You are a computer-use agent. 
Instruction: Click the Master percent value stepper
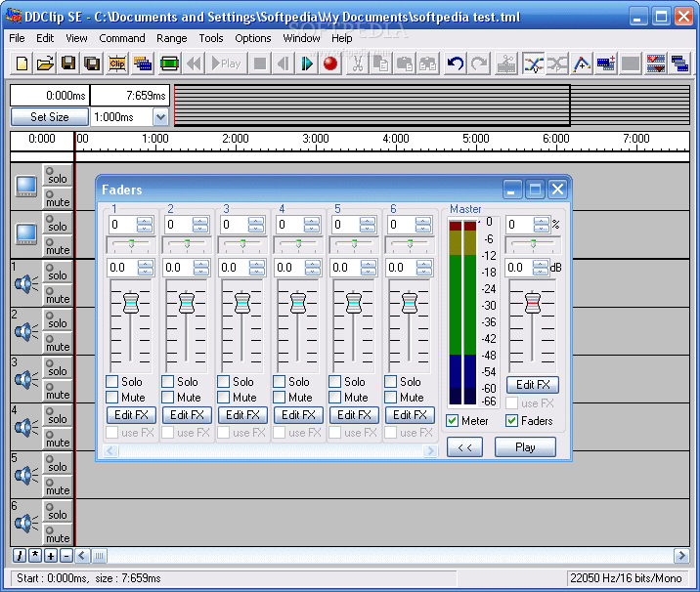(x=541, y=225)
